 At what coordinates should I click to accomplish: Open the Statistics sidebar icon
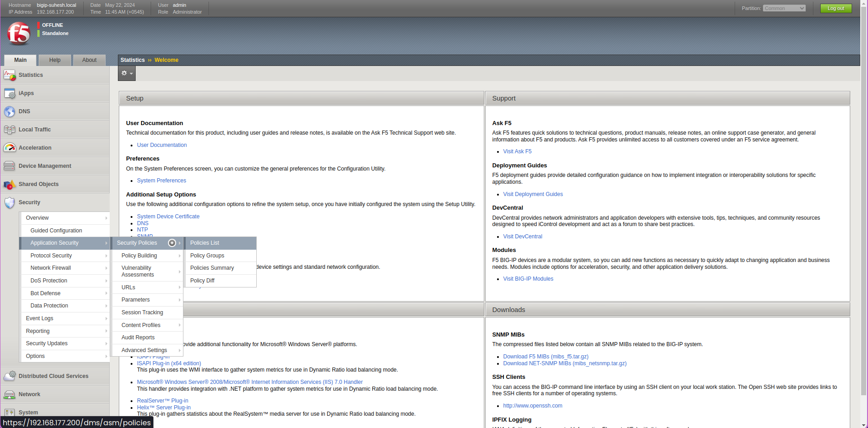(10, 75)
